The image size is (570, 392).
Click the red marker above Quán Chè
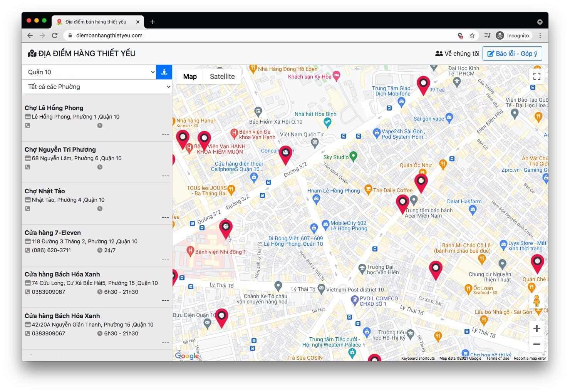pyautogui.click(x=537, y=264)
